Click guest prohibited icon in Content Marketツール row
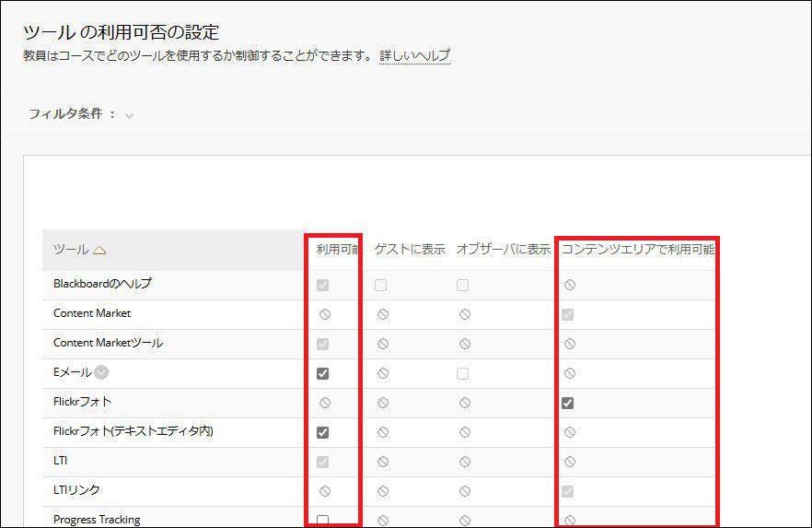 383,344
